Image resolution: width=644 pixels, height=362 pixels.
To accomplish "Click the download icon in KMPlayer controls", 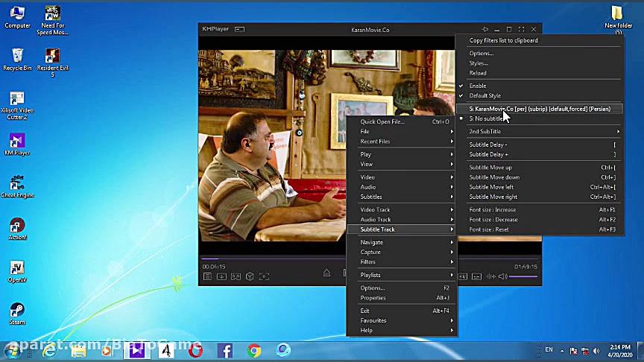I will coord(221,276).
